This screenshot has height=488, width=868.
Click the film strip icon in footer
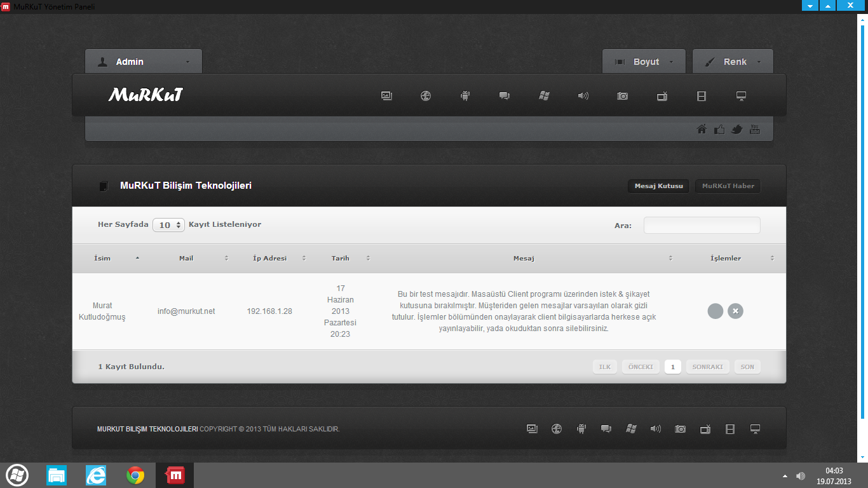(x=730, y=429)
